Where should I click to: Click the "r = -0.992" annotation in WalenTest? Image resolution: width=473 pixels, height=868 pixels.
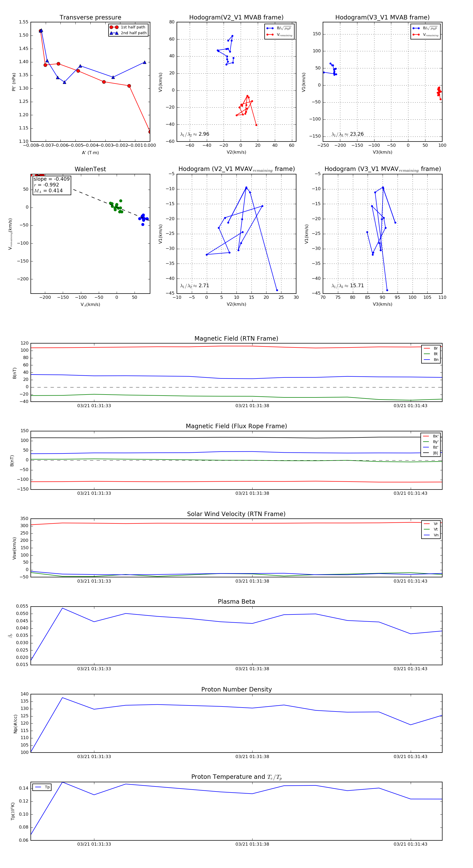[47, 185]
